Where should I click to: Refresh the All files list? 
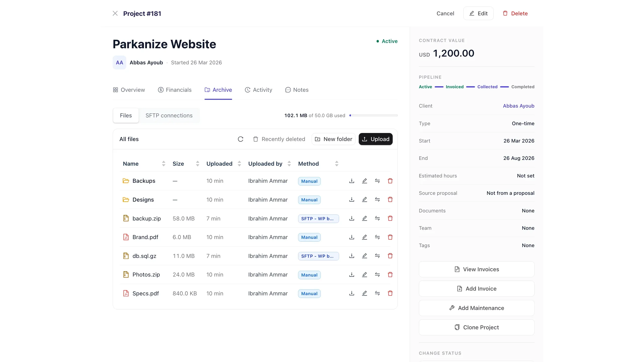[240, 139]
